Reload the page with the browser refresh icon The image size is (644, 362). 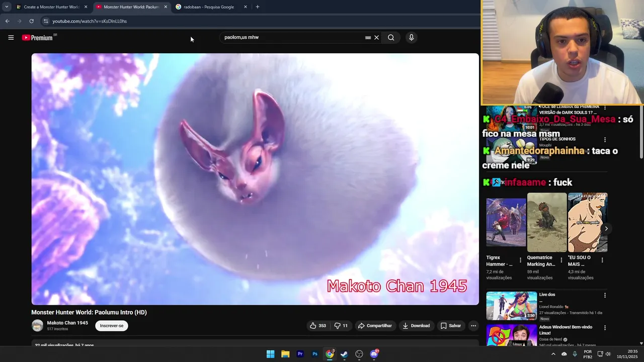[x=31, y=21]
